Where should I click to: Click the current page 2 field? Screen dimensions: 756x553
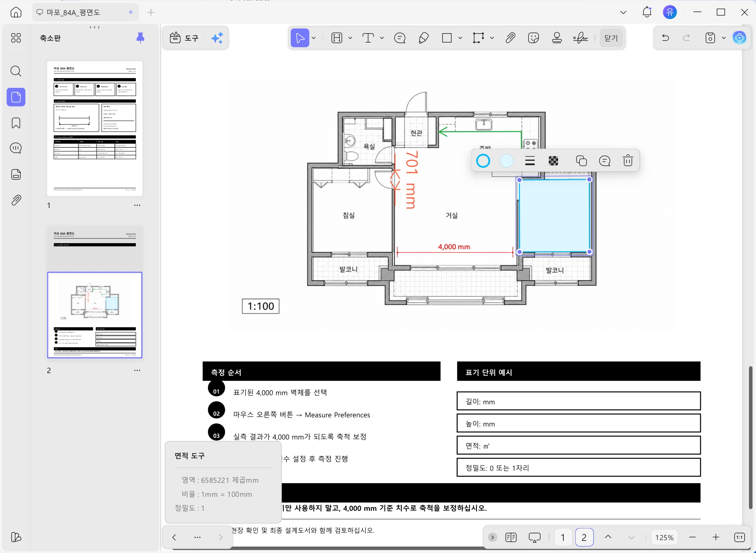(584, 537)
